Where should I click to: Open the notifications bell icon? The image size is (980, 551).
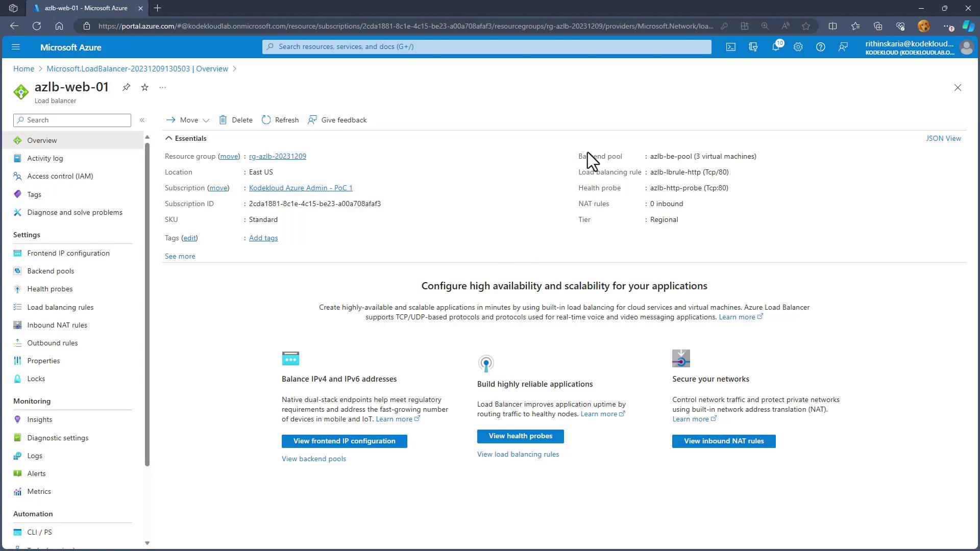point(776,47)
